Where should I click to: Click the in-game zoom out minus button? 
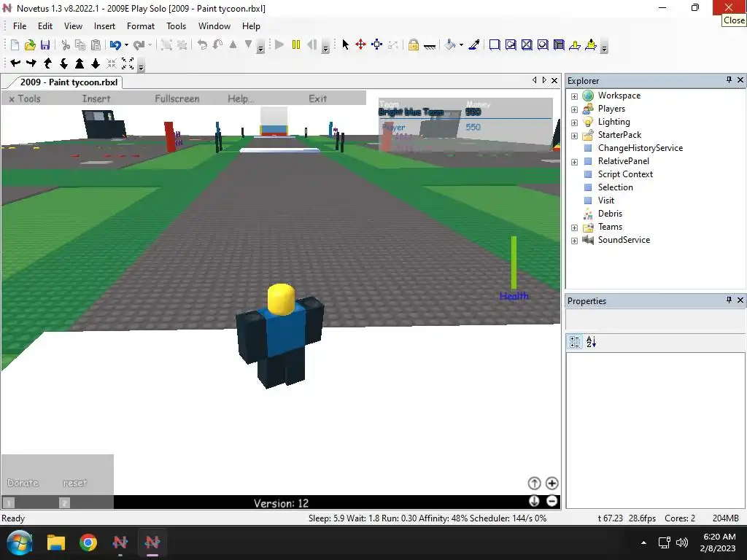551,501
